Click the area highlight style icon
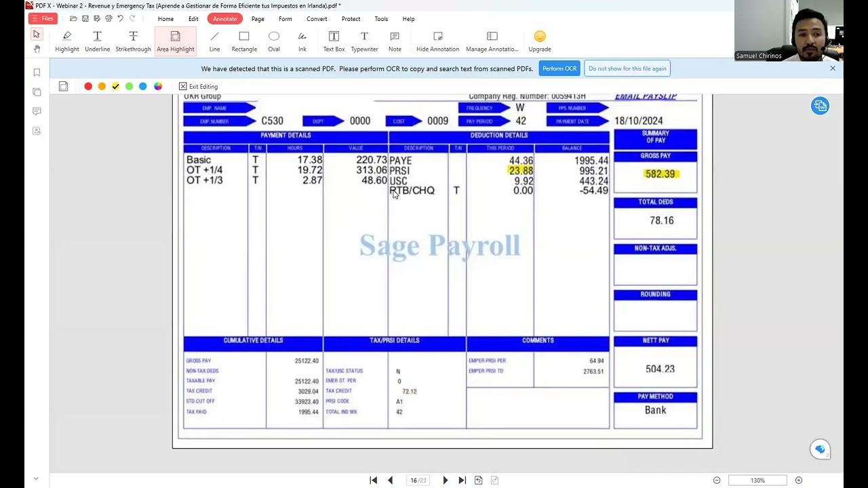868x488 pixels. pyautogui.click(x=63, y=86)
